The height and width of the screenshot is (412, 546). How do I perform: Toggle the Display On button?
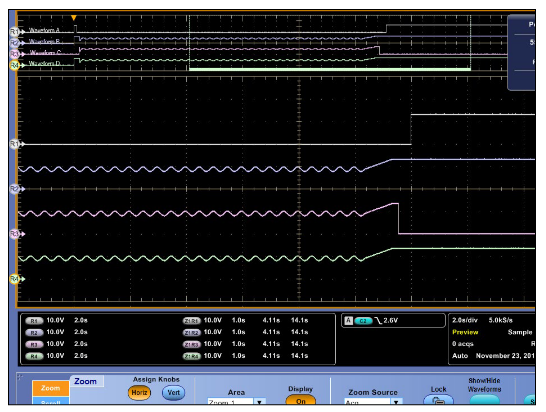tap(301, 400)
